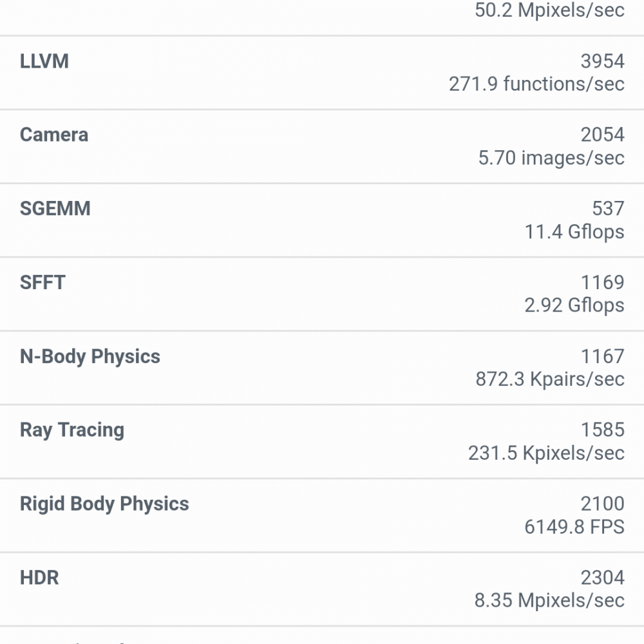Tap the 231.5 Kpixels/sec value
Screen dimensions: 644x644
coord(546,453)
